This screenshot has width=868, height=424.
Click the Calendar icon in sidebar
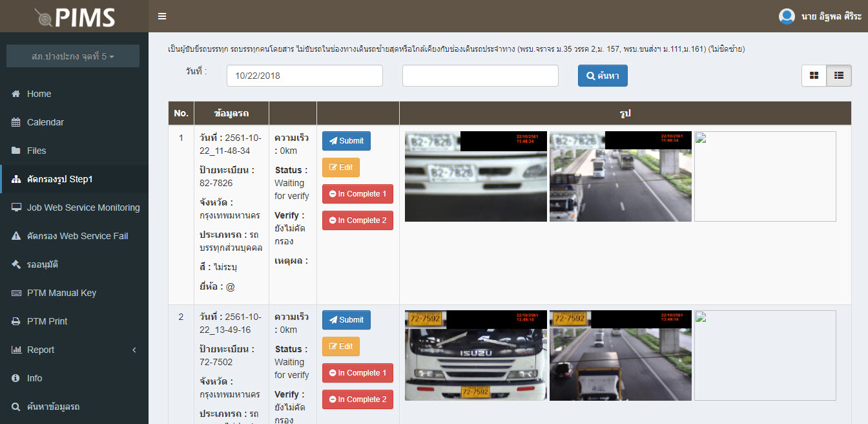coord(16,122)
